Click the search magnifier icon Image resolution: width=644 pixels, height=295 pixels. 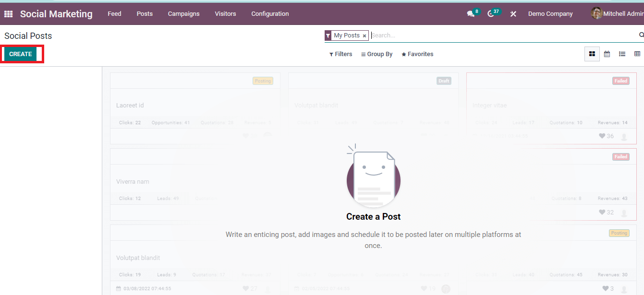pos(641,35)
